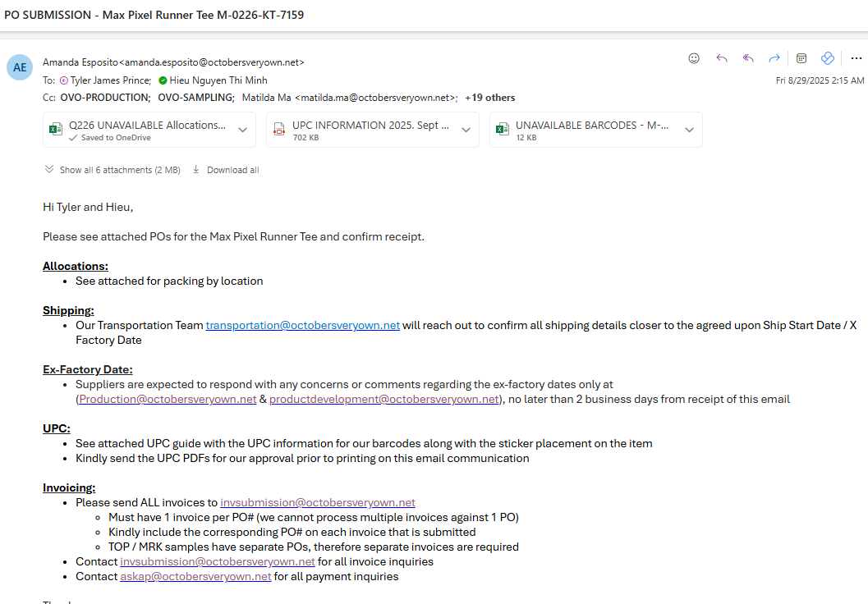
Task: Click the calendar meeting reply icon
Action: click(x=801, y=58)
